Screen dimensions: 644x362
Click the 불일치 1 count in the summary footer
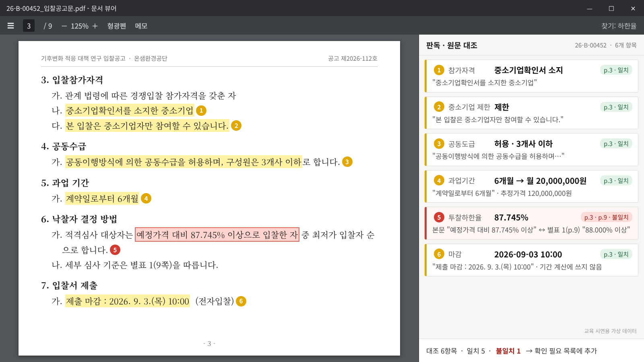click(x=508, y=351)
